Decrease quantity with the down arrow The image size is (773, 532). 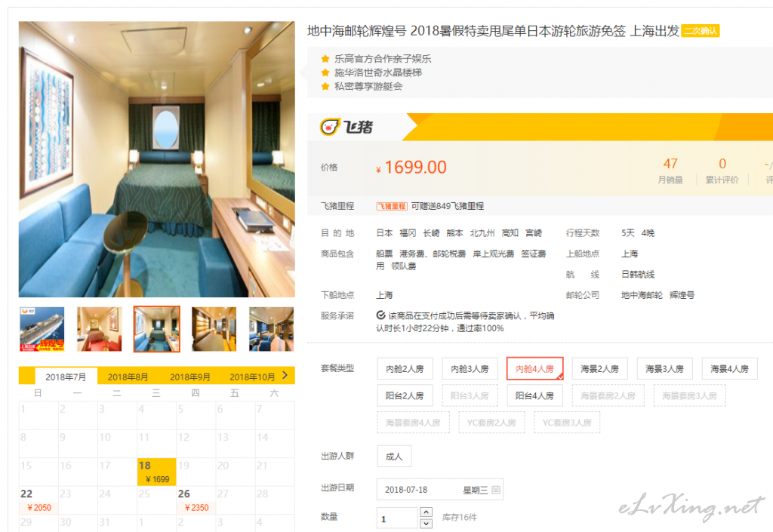coord(426,524)
